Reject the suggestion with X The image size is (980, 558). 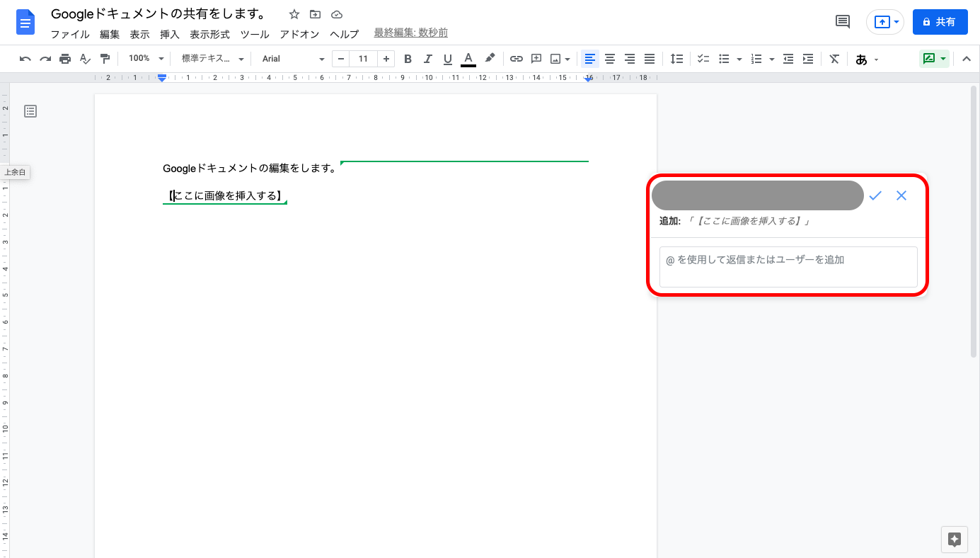(901, 195)
